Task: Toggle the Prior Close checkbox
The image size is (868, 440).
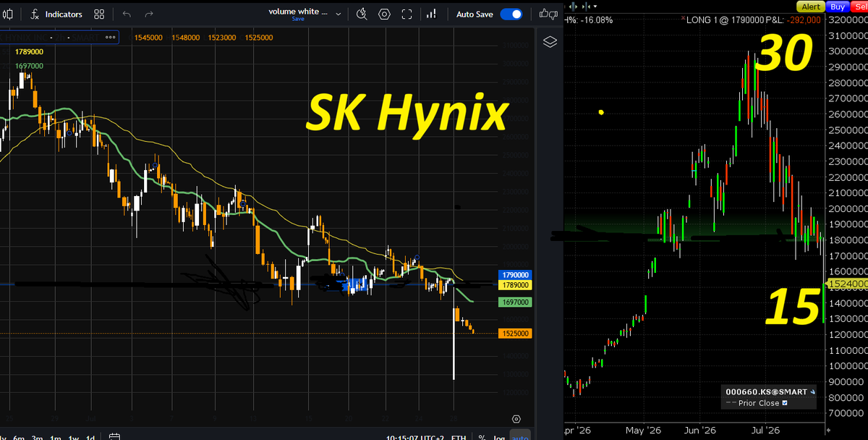Action: 784,403
